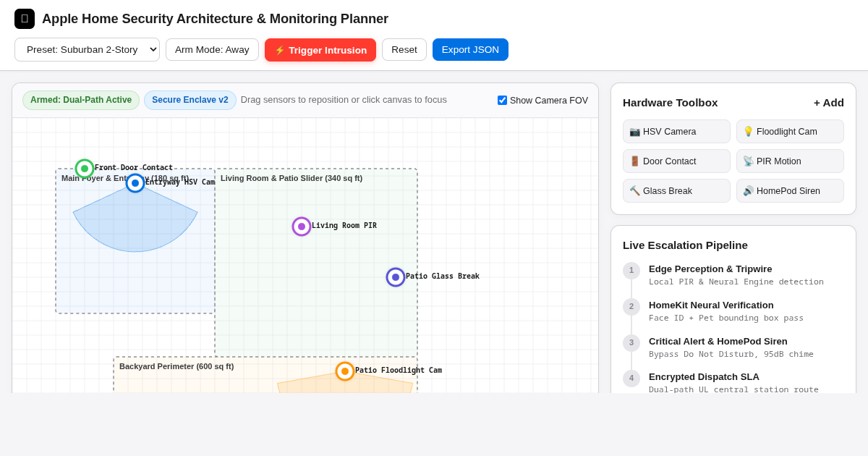Click the Hardware Toolbox heading
Image resolution: width=868 pixels, height=456 pixels.
(671, 103)
